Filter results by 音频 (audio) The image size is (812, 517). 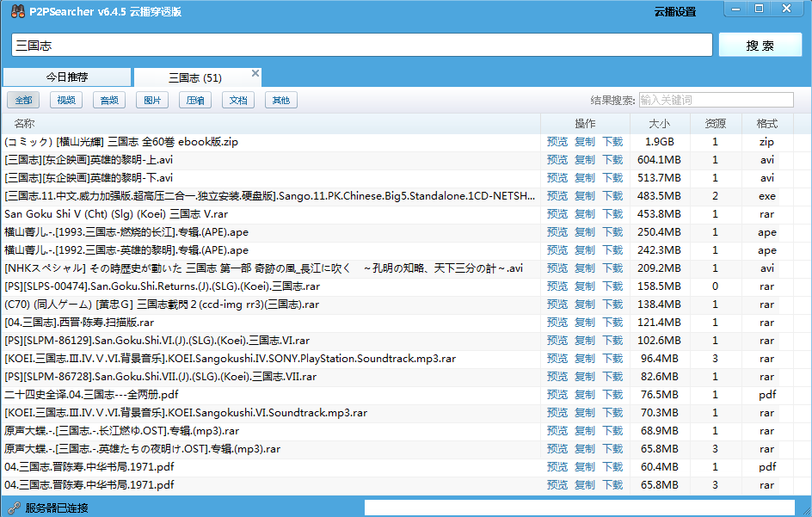click(109, 101)
